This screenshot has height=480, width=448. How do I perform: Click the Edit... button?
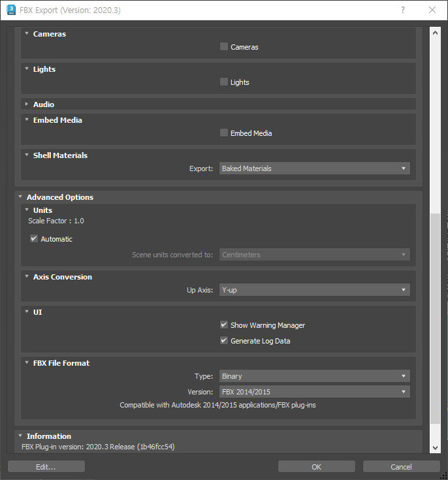(46, 466)
